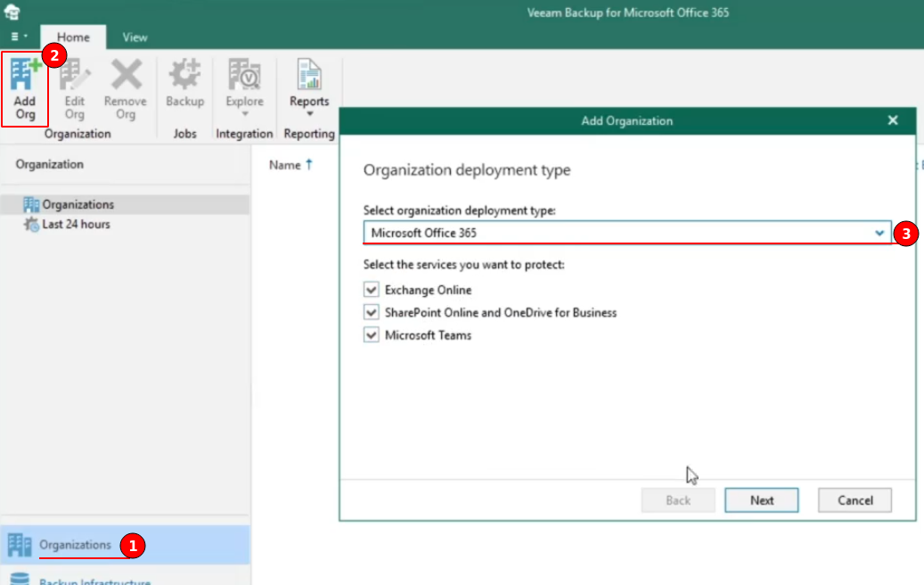Click the Organization pane header
Screen dimensions: 924x585
coord(50,164)
